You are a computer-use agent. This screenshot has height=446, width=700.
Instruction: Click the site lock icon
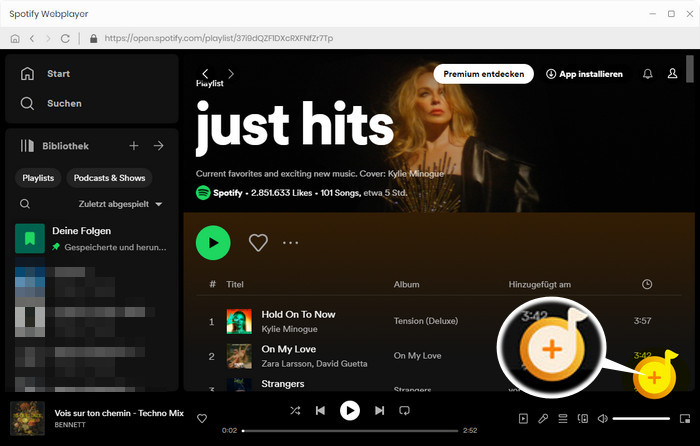click(x=93, y=38)
